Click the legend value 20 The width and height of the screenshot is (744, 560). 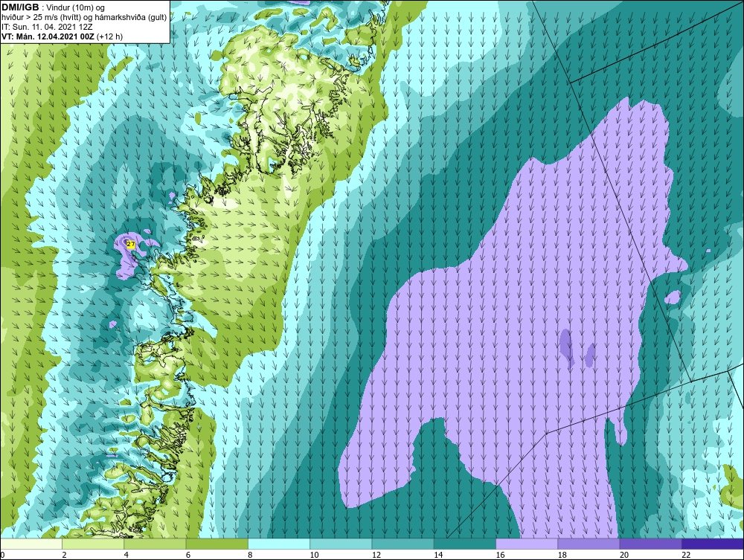point(624,556)
